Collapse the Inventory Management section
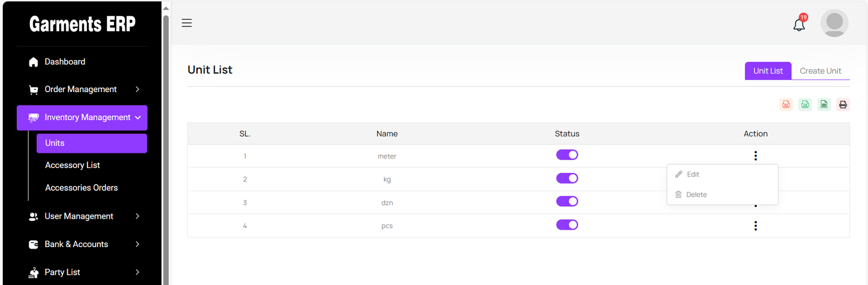 tap(82, 118)
